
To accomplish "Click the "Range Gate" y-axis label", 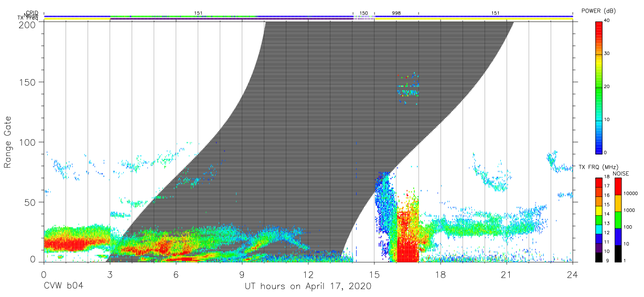I will point(8,142).
